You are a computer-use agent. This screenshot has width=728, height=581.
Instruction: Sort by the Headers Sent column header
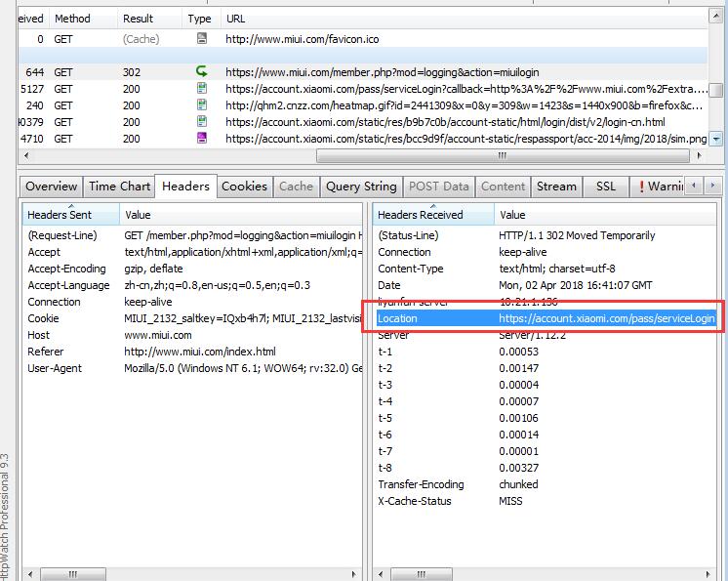click(x=60, y=215)
